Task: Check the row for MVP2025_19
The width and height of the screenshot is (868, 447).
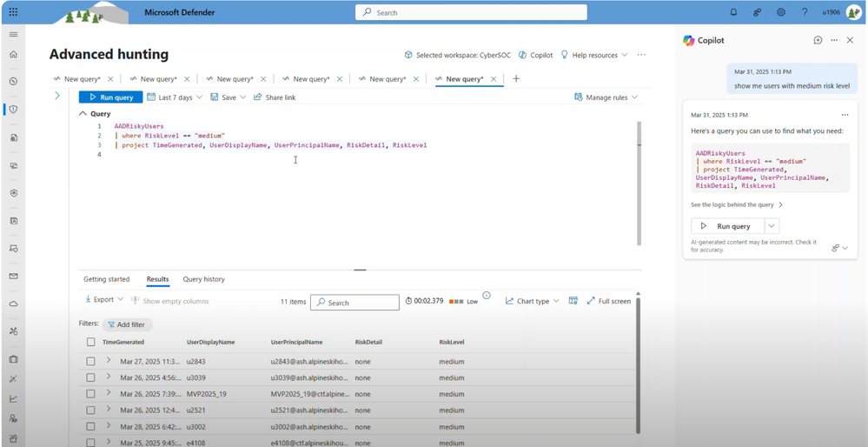Action: 90,394
